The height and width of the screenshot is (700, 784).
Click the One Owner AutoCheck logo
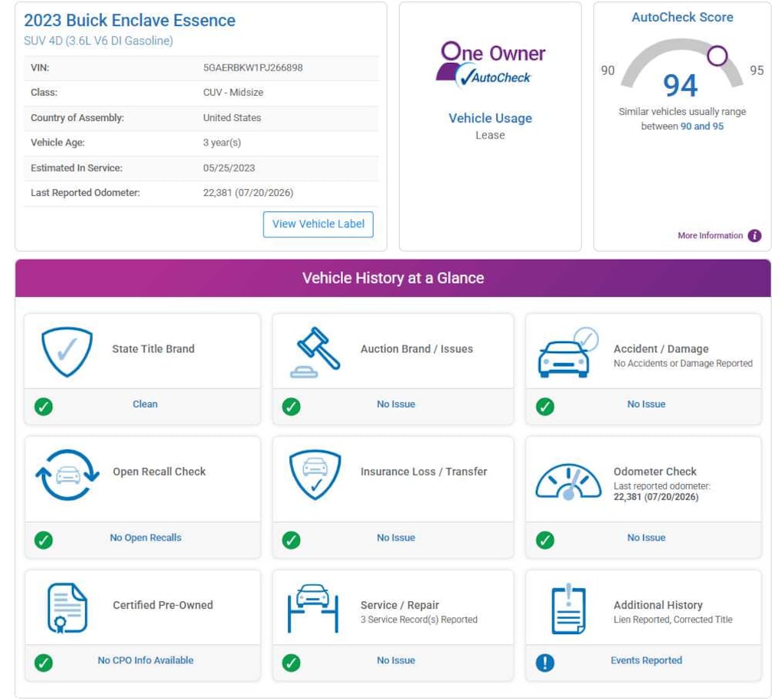coord(490,65)
